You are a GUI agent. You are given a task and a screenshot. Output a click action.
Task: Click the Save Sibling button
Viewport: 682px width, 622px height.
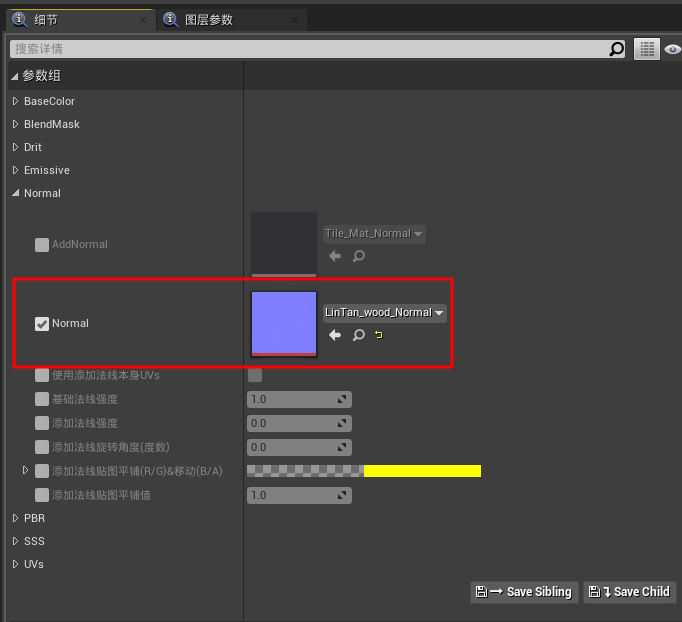click(x=523, y=592)
